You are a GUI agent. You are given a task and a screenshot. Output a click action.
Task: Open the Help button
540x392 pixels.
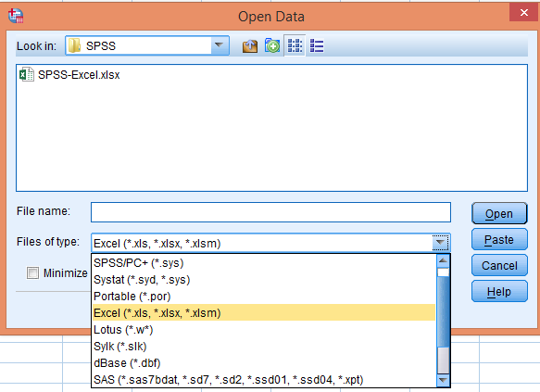click(x=499, y=292)
